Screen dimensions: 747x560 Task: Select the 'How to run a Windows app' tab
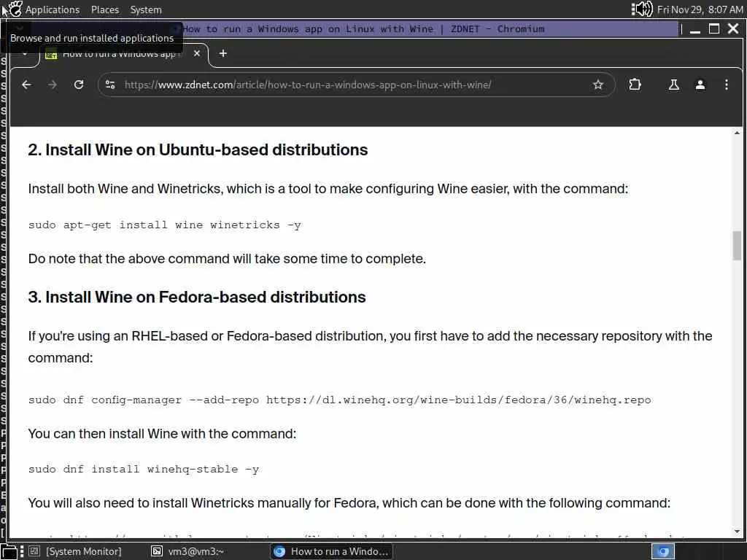[123, 54]
